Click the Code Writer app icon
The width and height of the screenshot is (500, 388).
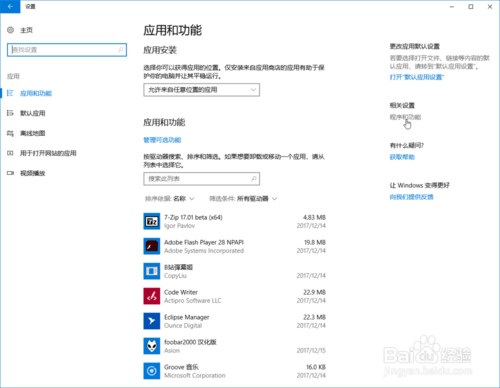click(152, 296)
